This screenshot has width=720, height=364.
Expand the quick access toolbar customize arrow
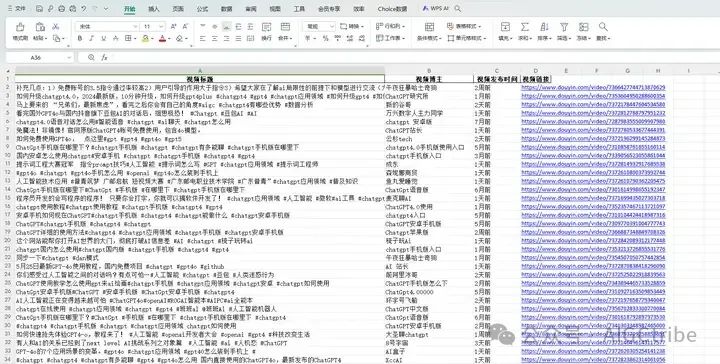[x=106, y=9]
